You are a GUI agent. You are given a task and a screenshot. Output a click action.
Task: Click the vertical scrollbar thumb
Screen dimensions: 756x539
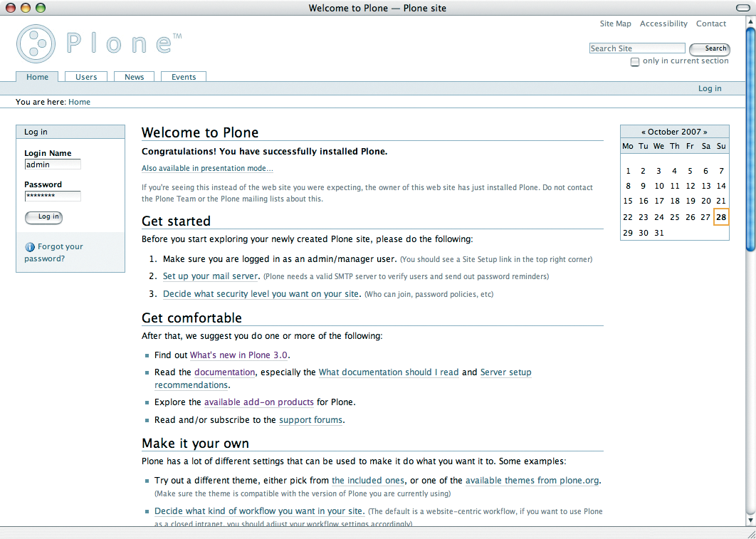[x=751, y=140]
